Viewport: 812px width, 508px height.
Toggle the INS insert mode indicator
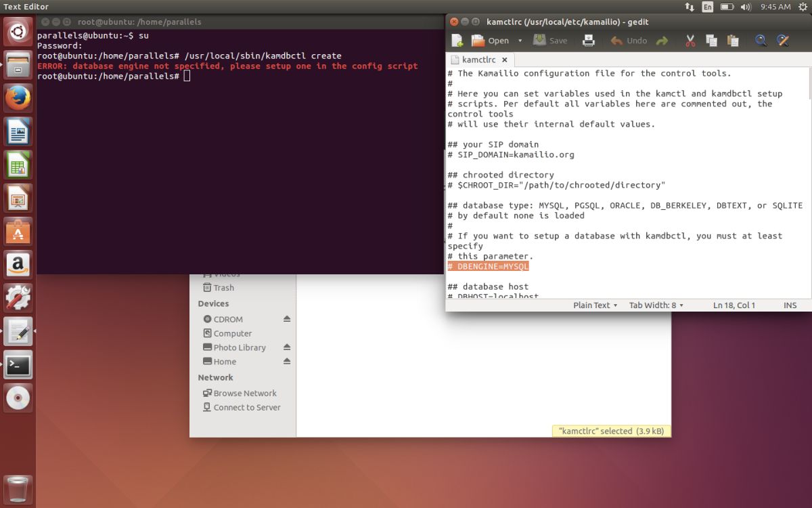[x=790, y=305]
